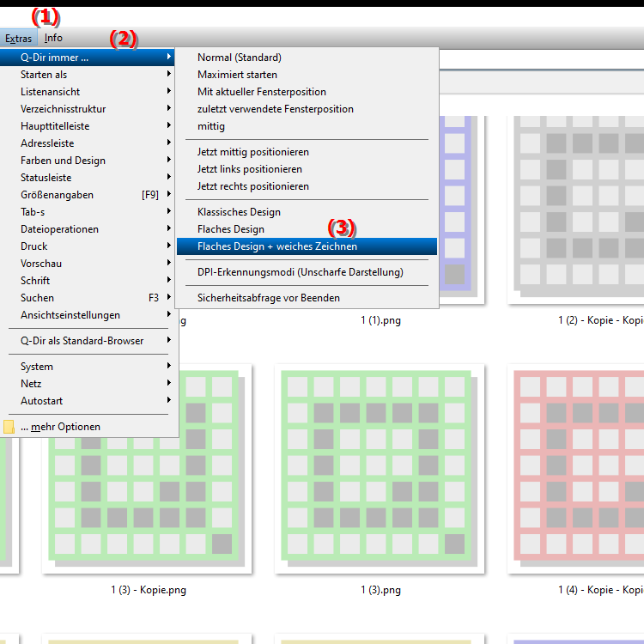644x644 pixels.
Task: Click file name '1 (3).png'
Action: pyautogui.click(x=380, y=590)
